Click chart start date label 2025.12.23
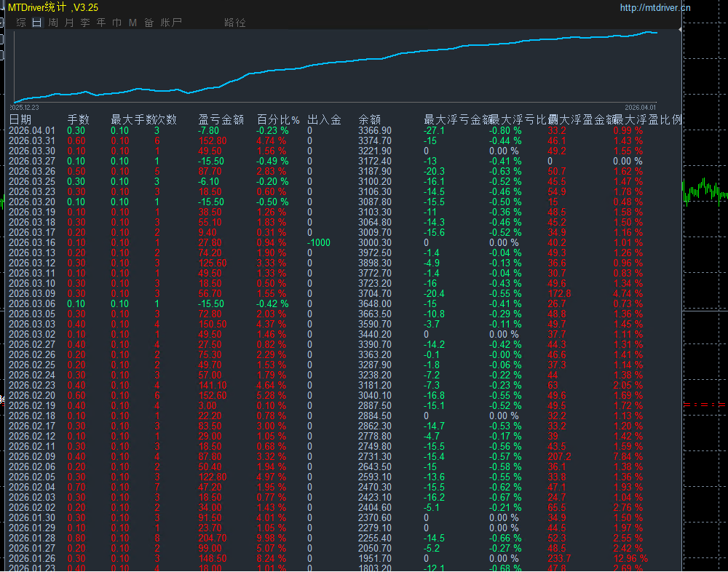The width and height of the screenshot is (728, 572). [25, 107]
